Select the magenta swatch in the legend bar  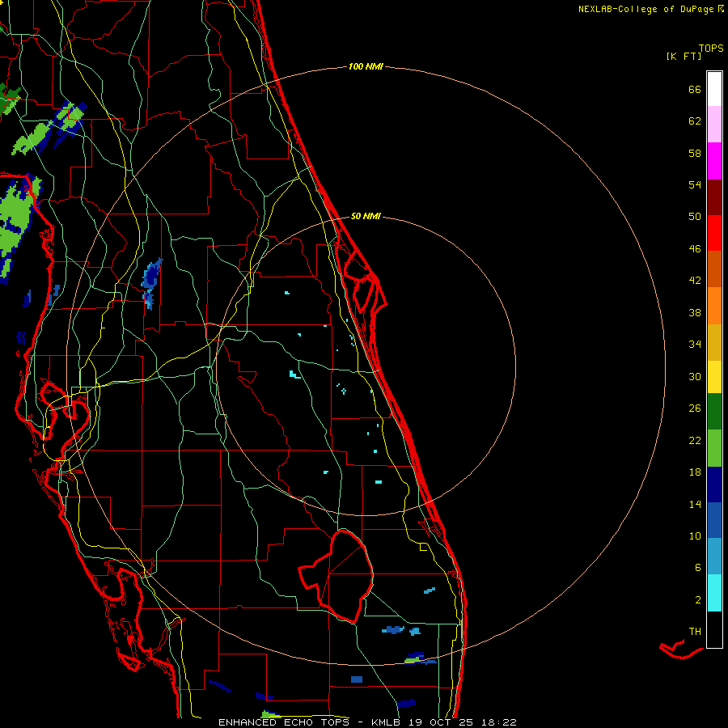pos(714,161)
